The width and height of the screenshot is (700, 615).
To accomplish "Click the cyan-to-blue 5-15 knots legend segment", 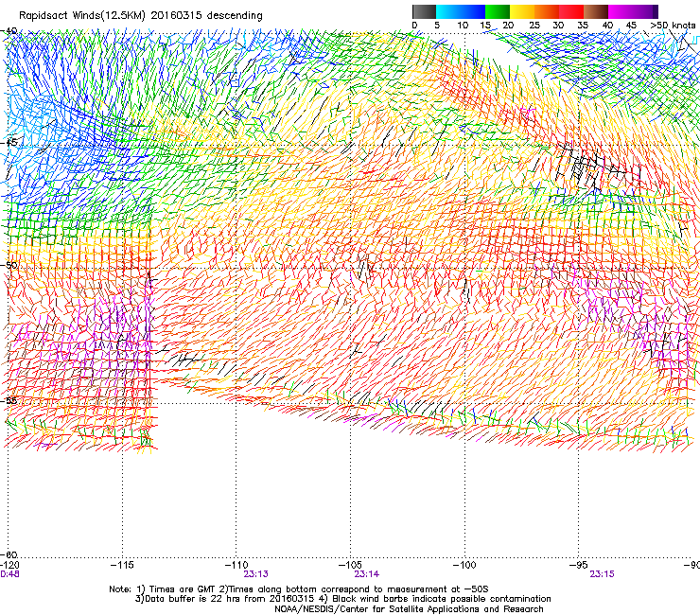I will (x=461, y=11).
